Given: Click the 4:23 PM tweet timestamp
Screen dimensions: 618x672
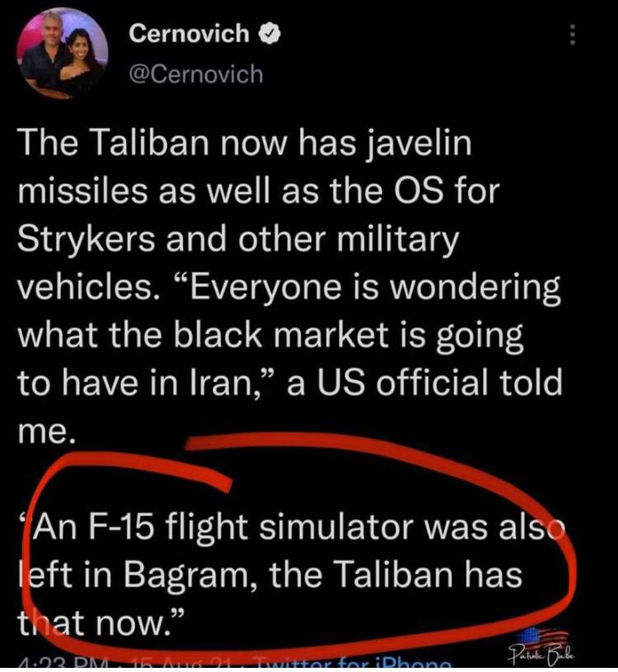Looking at the screenshot, I should coord(63,665).
